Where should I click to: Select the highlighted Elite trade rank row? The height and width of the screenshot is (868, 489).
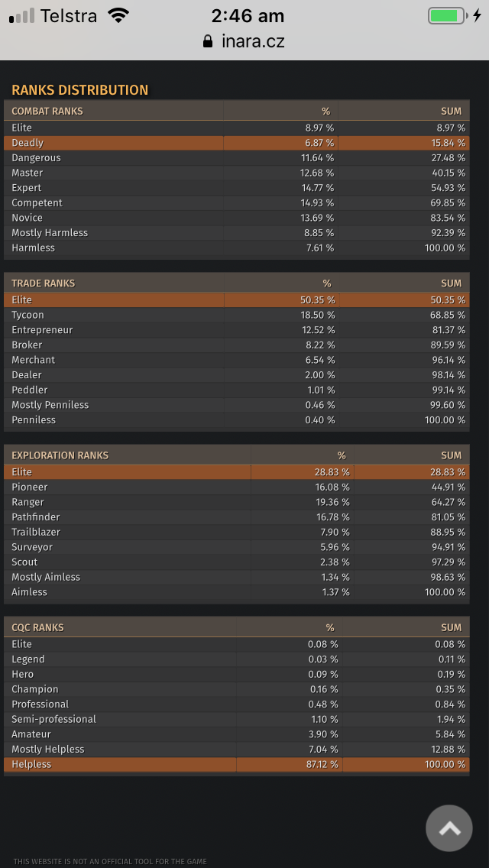click(x=236, y=300)
